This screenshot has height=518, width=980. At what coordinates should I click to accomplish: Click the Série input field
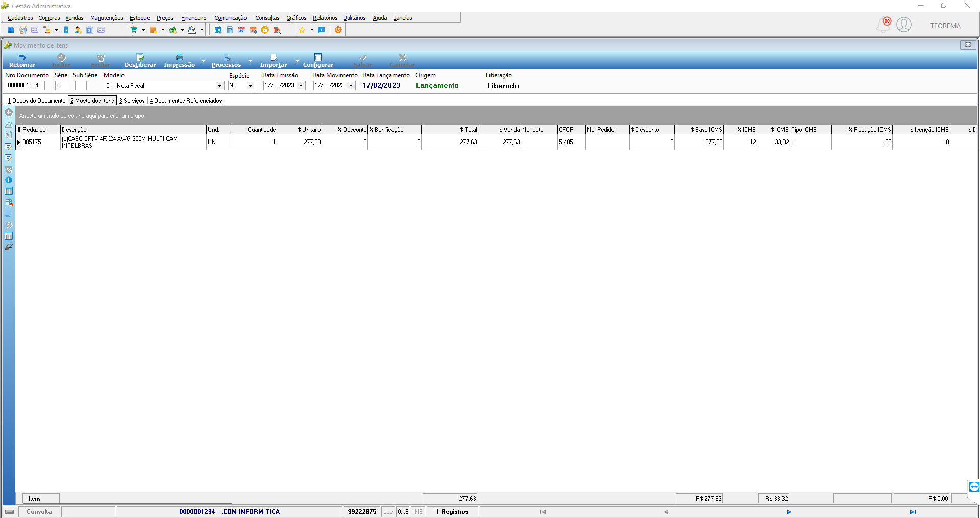(62, 86)
